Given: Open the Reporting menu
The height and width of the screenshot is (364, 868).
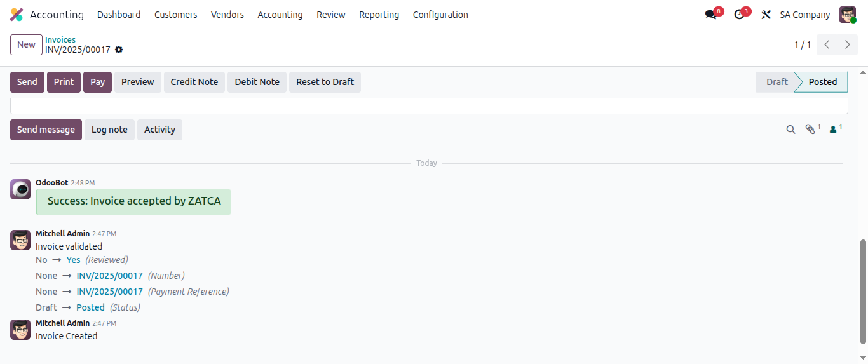Looking at the screenshot, I should click(x=379, y=15).
